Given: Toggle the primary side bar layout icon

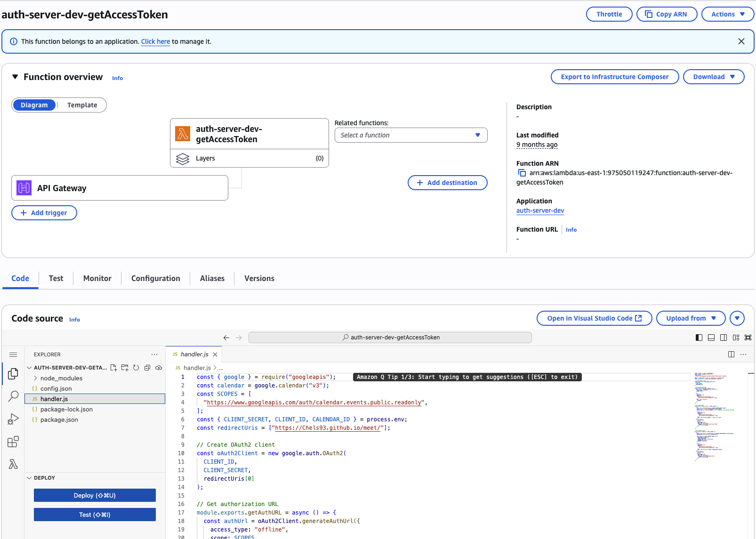Looking at the screenshot, I should tap(699, 338).
